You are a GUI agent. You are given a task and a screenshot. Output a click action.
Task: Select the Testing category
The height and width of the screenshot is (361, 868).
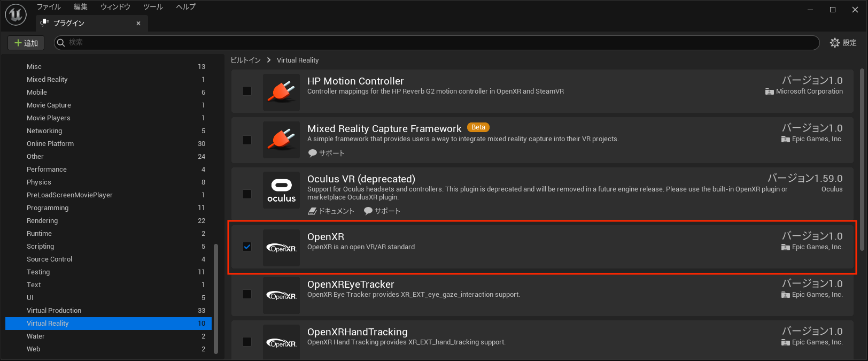108,272
